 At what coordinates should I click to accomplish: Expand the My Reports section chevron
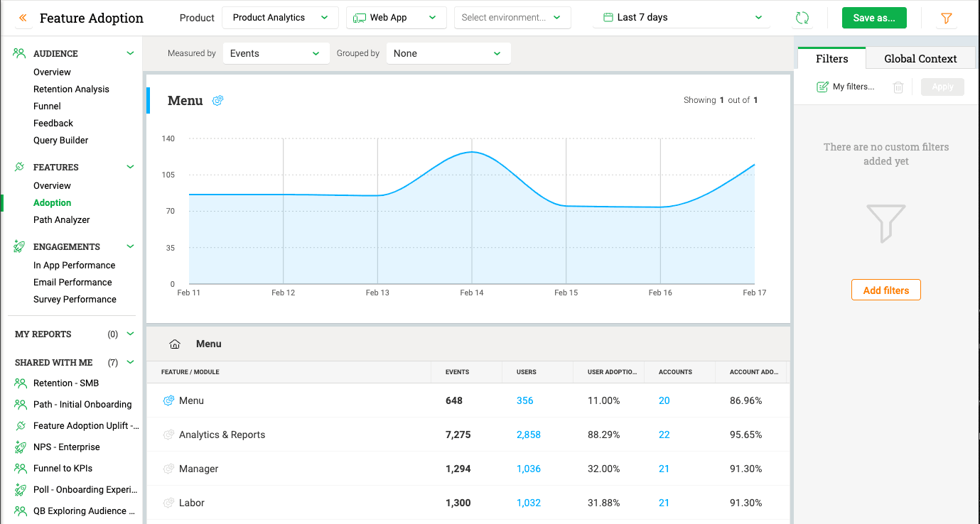130,334
